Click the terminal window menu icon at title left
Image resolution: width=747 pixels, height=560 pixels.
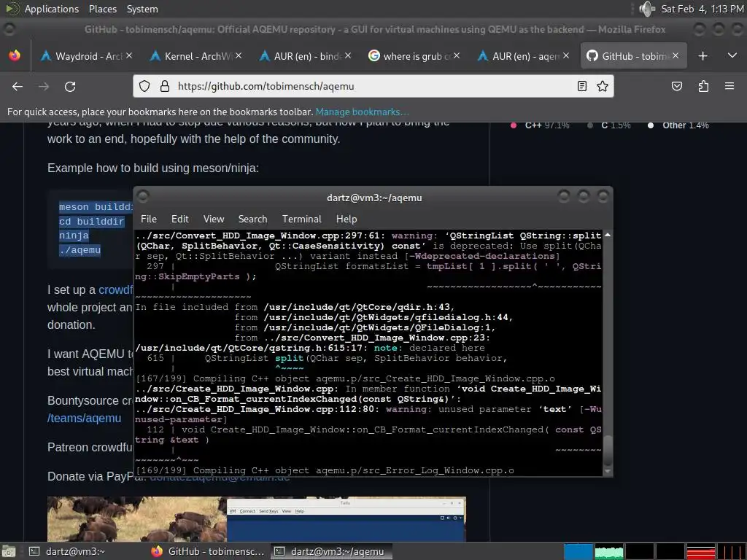[143, 196]
